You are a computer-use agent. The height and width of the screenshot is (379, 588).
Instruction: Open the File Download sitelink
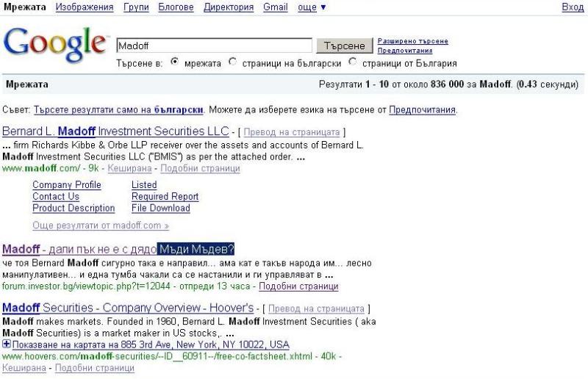pyautogui.click(x=160, y=208)
